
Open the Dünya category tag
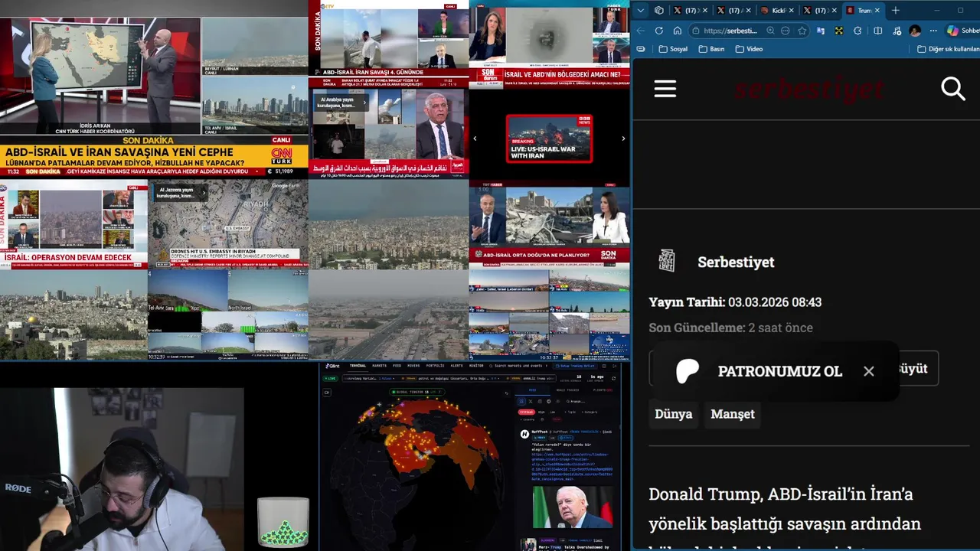tap(674, 414)
